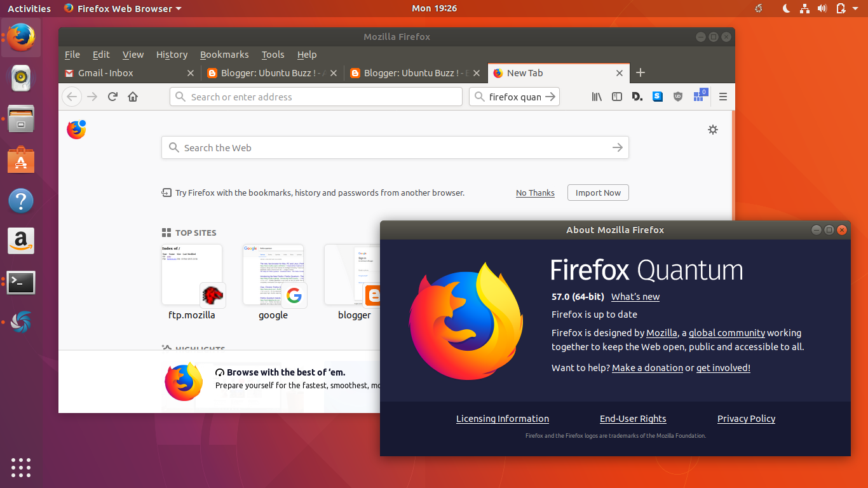The image size is (868, 488).
Task: Open the Bookmarks menu
Action: click(x=224, y=55)
